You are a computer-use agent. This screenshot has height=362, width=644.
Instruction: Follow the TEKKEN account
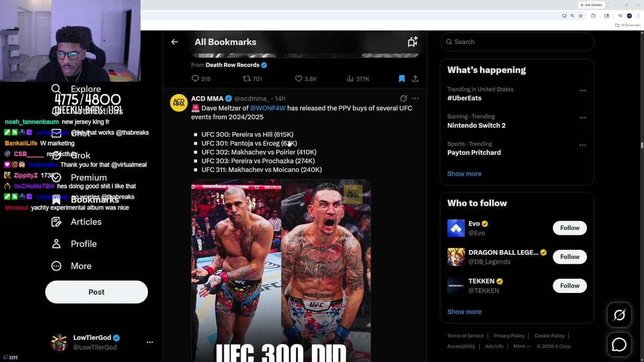[x=570, y=286]
